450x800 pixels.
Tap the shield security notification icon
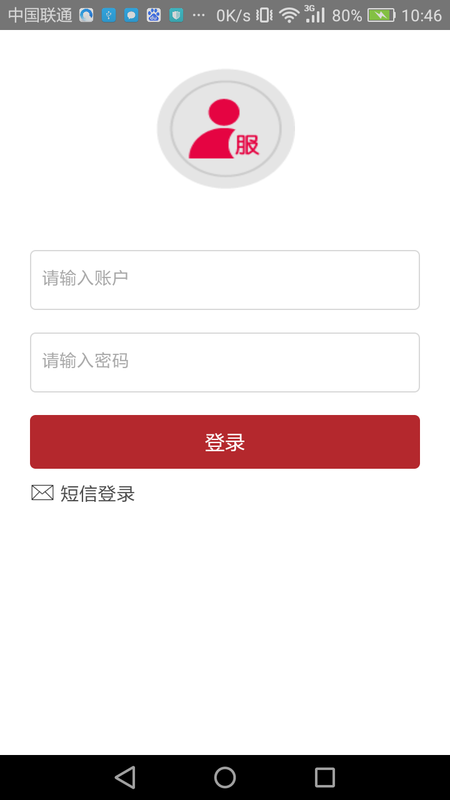pos(177,15)
